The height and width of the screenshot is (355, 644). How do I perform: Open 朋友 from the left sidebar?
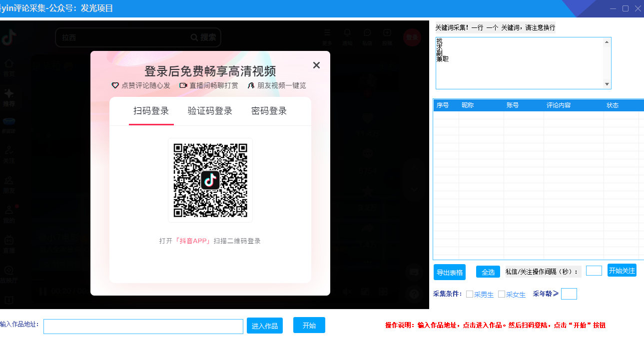point(9,185)
